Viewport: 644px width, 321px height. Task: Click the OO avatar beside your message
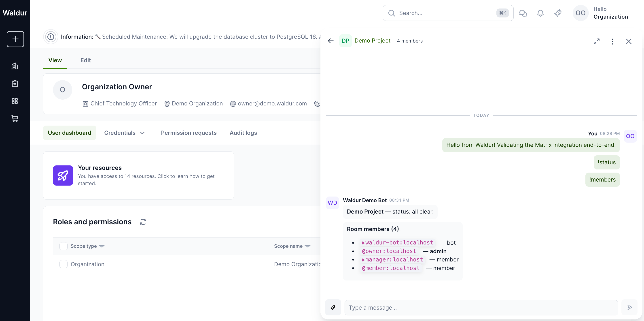tap(630, 136)
